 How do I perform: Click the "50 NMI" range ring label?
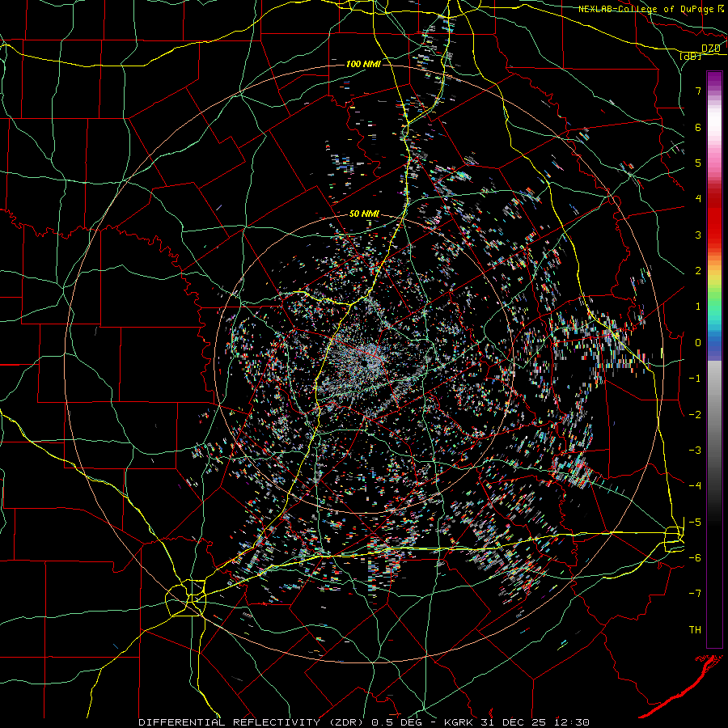point(364,214)
